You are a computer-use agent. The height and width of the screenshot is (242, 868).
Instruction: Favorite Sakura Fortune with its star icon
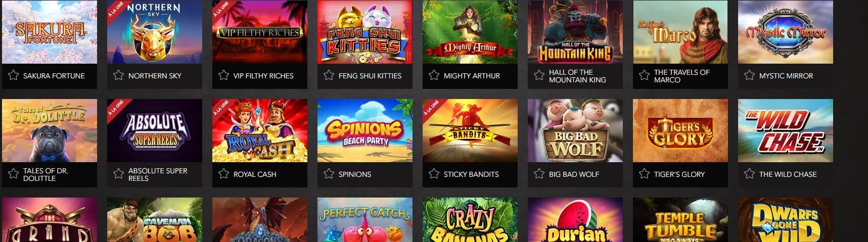click(13, 75)
